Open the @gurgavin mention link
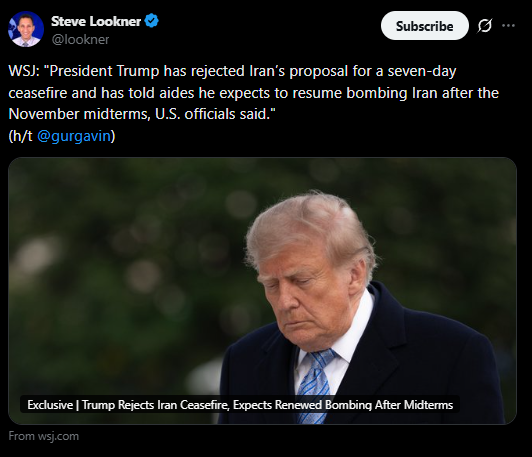 [74, 136]
